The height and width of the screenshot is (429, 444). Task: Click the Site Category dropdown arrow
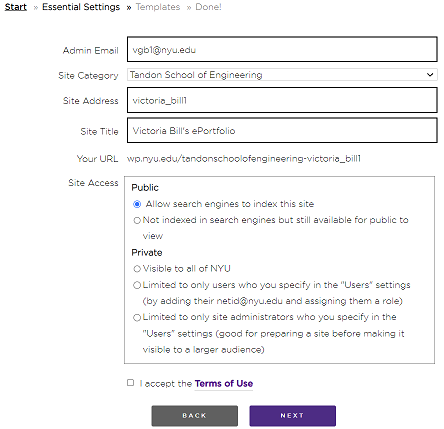430,75
